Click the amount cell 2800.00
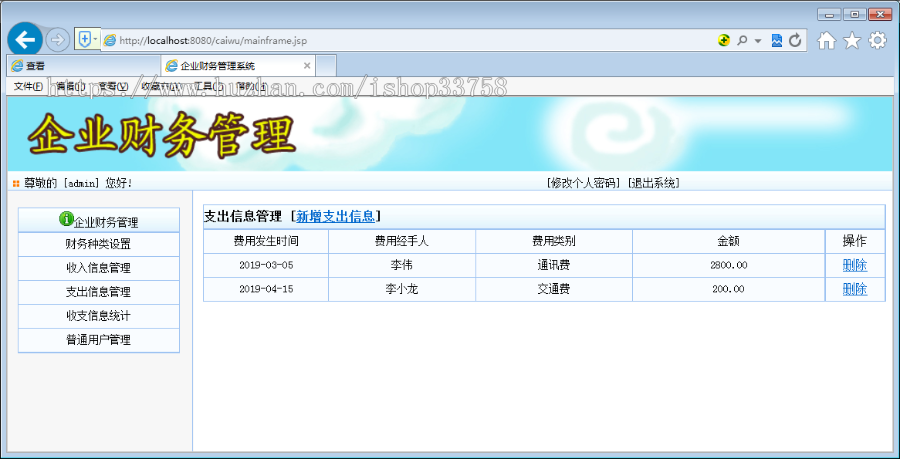Image resolution: width=900 pixels, height=459 pixels. point(729,266)
